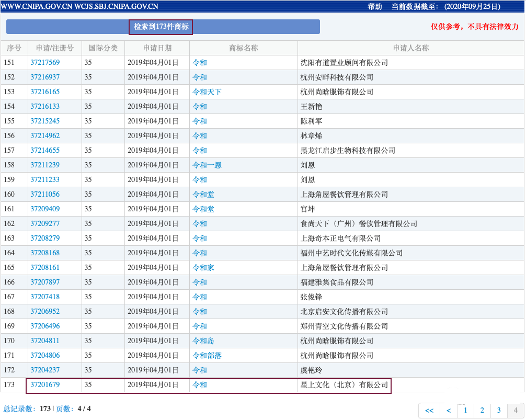
Task: Click the 申请日期 column header
Action: (159, 48)
